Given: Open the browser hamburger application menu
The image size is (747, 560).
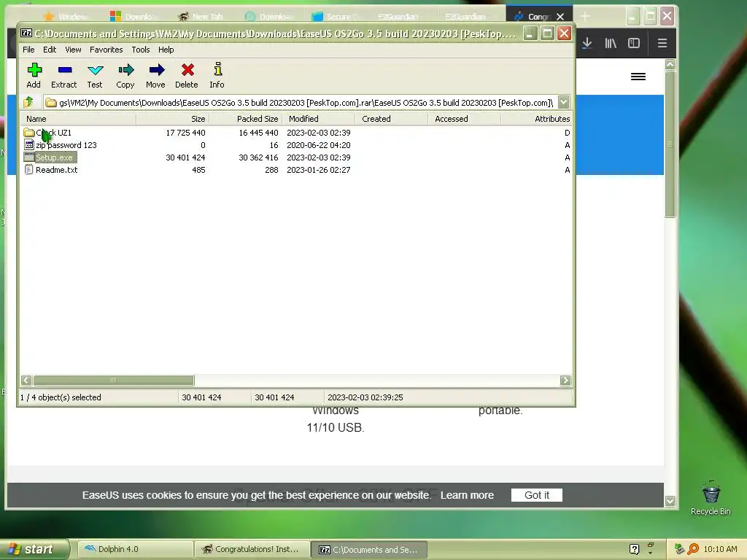Looking at the screenshot, I should pyautogui.click(x=662, y=43).
